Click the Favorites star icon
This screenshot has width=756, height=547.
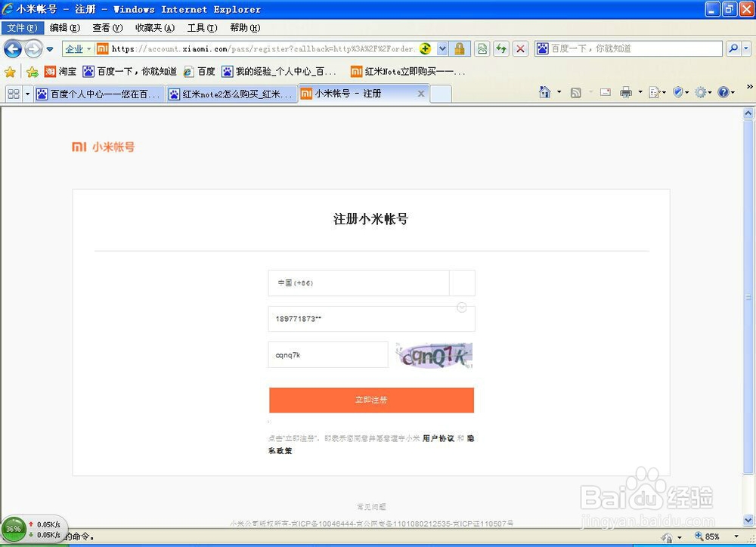(10, 72)
